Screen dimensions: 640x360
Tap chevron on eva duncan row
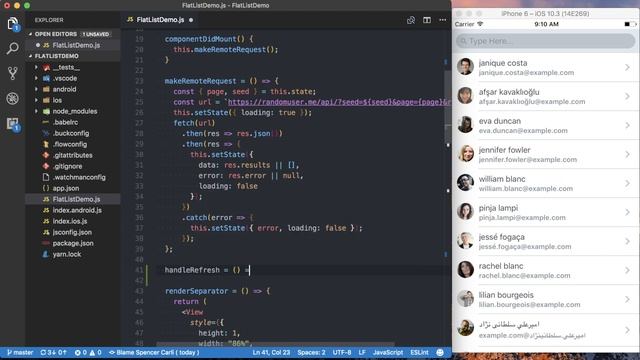pyautogui.click(x=628, y=125)
